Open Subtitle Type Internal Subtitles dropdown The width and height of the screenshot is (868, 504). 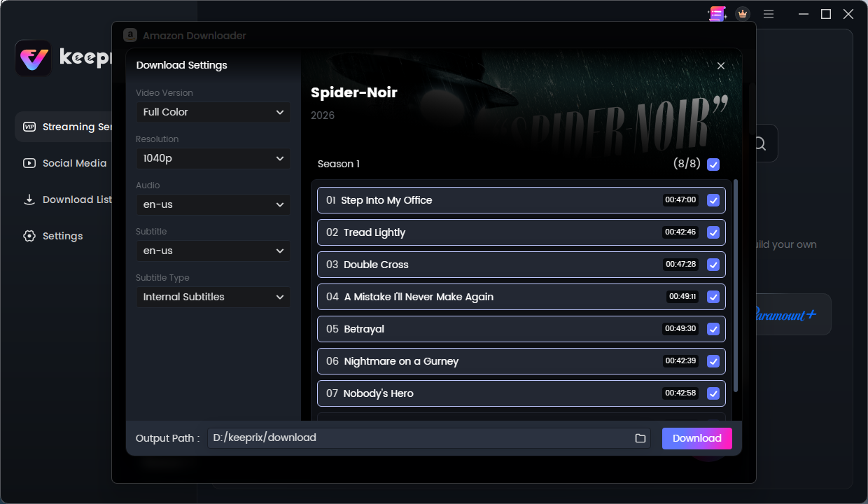coord(213,297)
